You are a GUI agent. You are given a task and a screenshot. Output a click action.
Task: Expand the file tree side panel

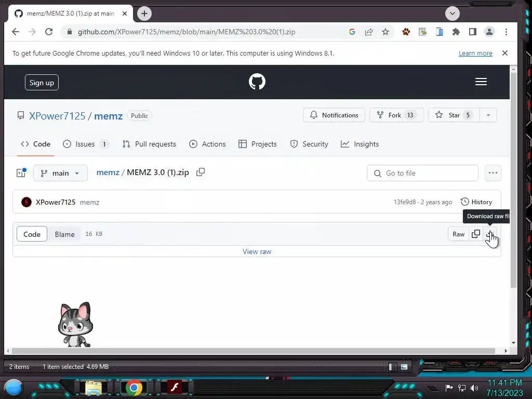pos(21,173)
